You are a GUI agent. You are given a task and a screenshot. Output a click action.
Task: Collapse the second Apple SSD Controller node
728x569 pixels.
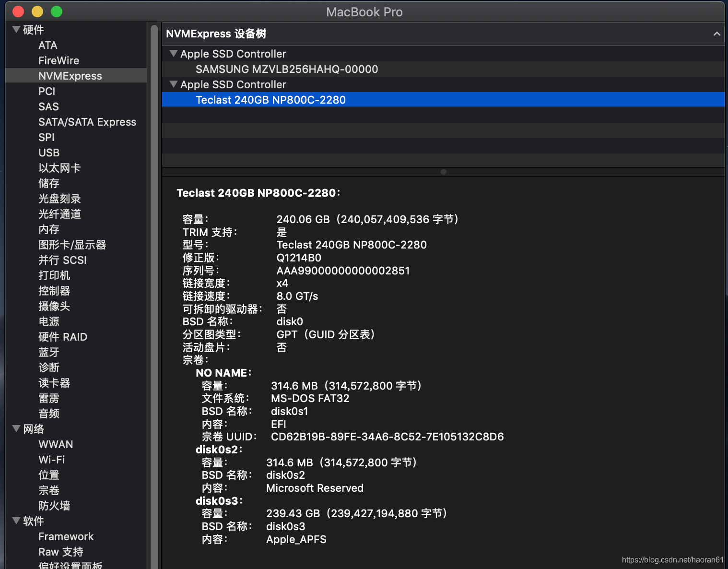tap(174, 84)
